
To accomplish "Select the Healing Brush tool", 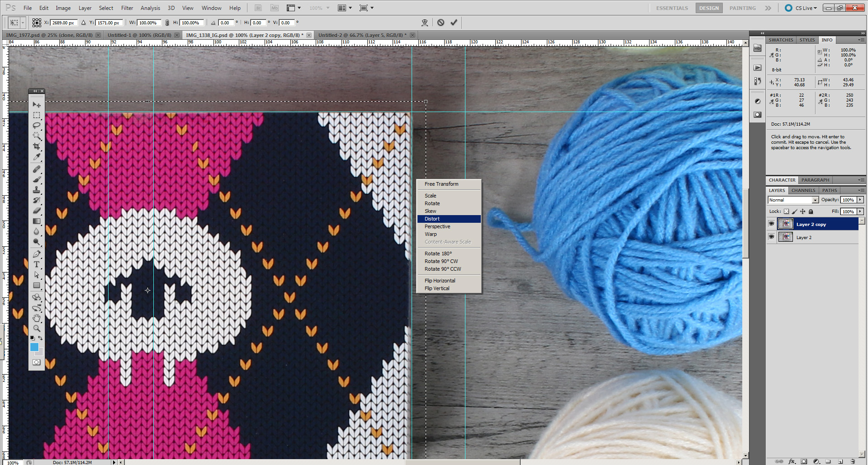I will [x=37, y=169].
